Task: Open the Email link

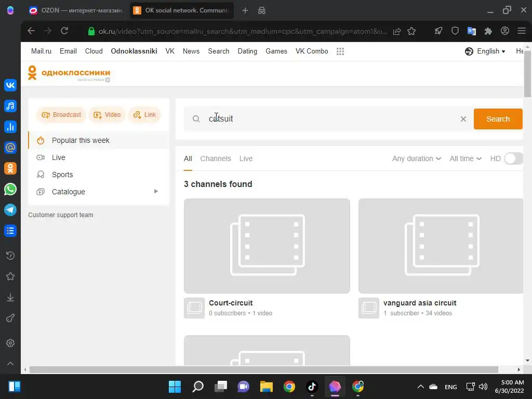Action: [x=68, y=51]
